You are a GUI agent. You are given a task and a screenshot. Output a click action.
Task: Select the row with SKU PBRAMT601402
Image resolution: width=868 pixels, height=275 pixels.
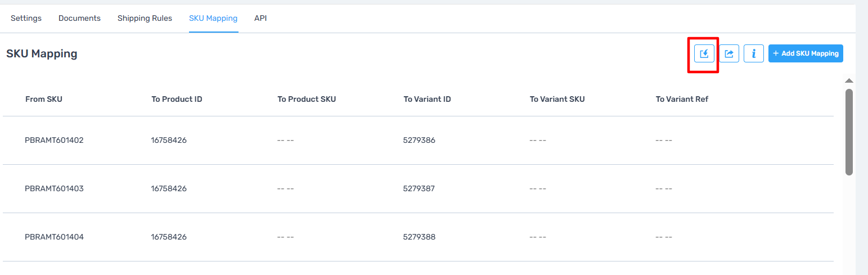click(x=418, y=141)
